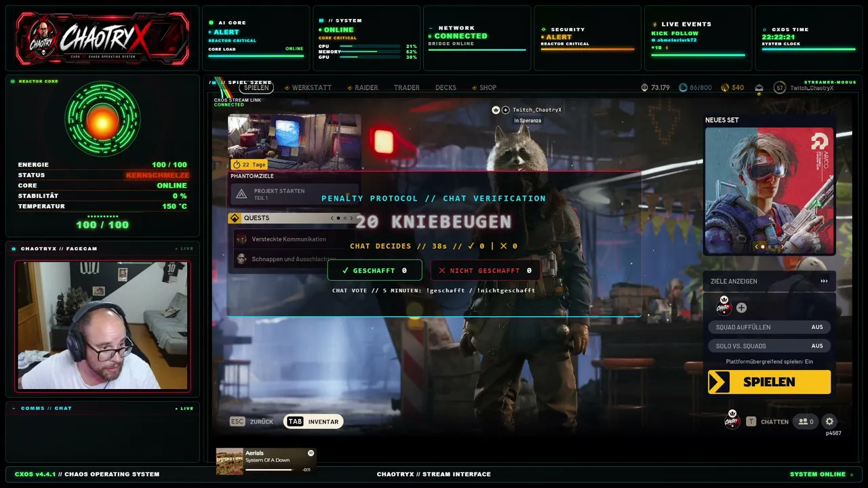Screen dimensions: 868x488
Task: Click the Schnappen und Ausschlachten quest portrait
Action: coord(241,259)
